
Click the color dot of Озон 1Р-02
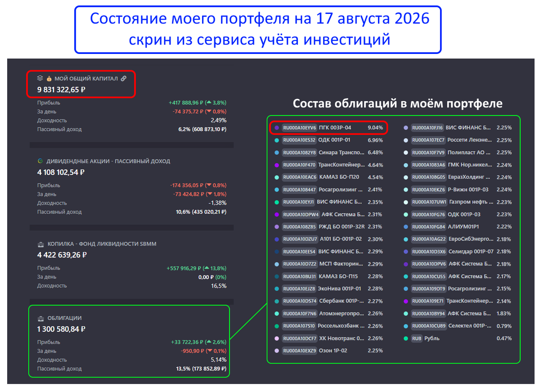coord(276,351)
